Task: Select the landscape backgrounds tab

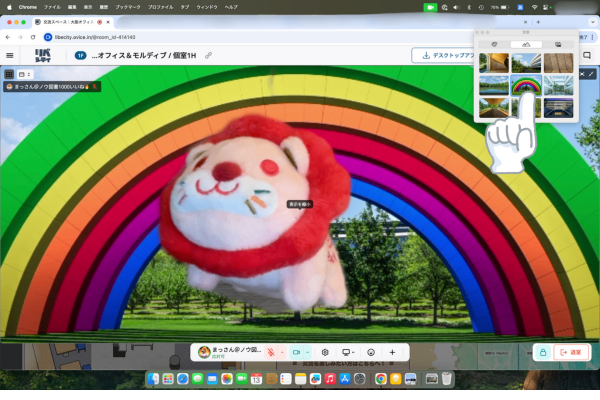Action: (x=526, y=44)
